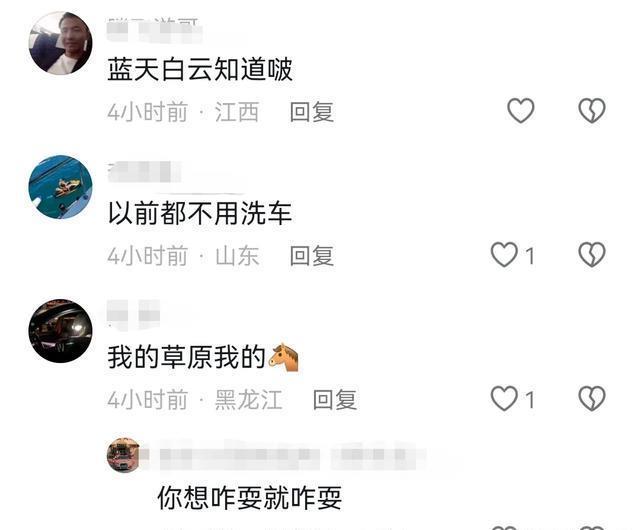Tap blurred username above 以前都不用洗车
The height and width of the screenshot is (530, 640).
click(x=144, y=172)
